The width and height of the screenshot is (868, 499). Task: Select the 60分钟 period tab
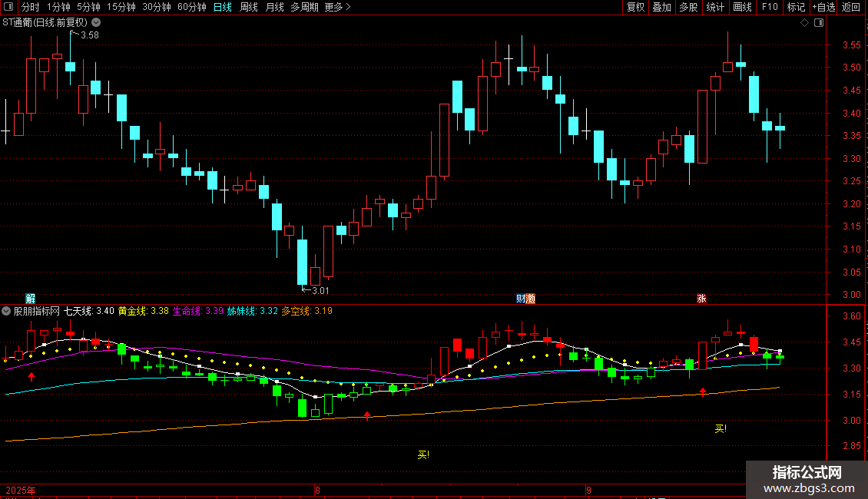point(192,7)
